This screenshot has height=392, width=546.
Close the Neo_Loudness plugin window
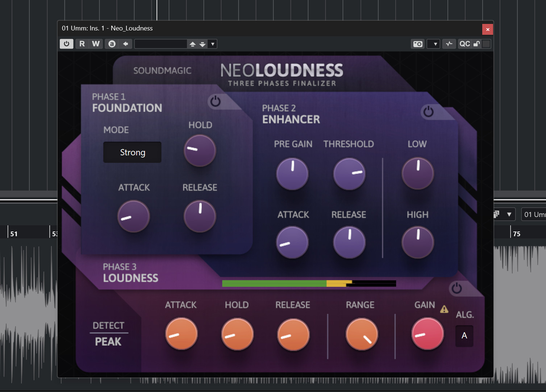coord(488,29)
